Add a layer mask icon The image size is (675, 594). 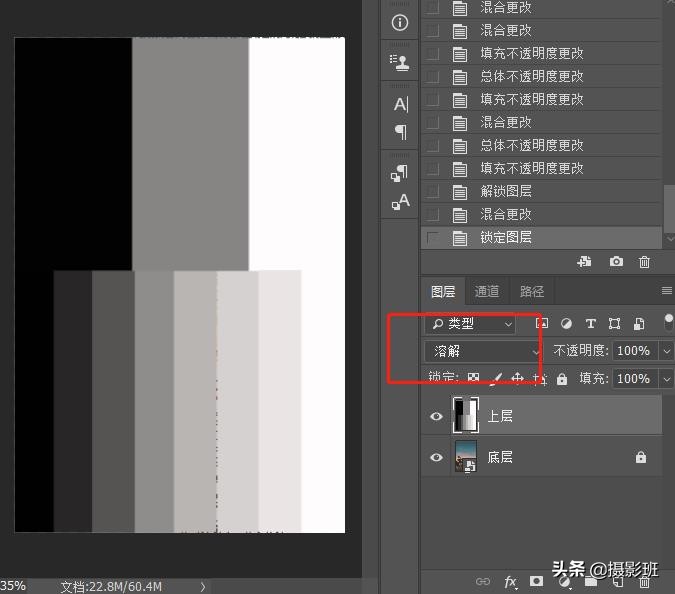pyautogui.click(x=536, y=581)
